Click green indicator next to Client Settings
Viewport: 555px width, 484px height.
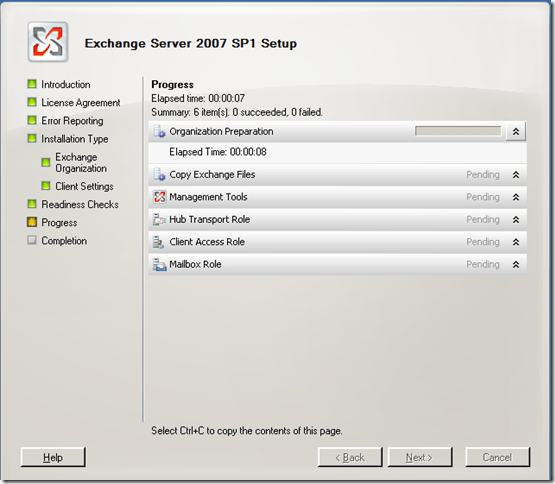(46, 186)
